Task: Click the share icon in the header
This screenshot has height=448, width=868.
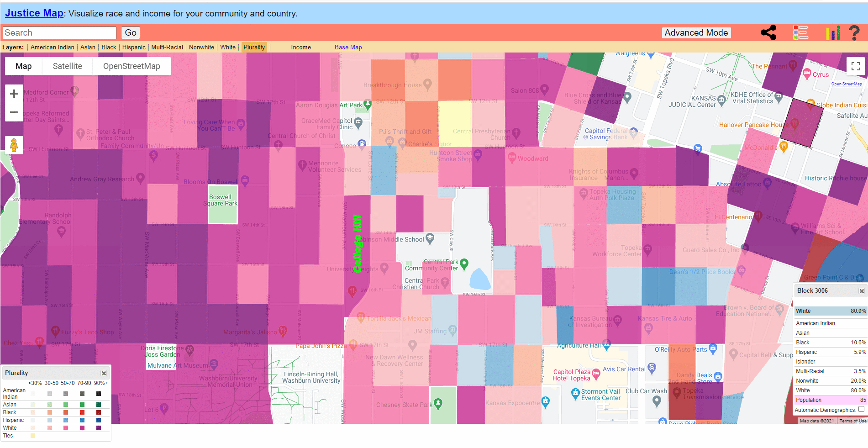Action: [x=768, y=32]
